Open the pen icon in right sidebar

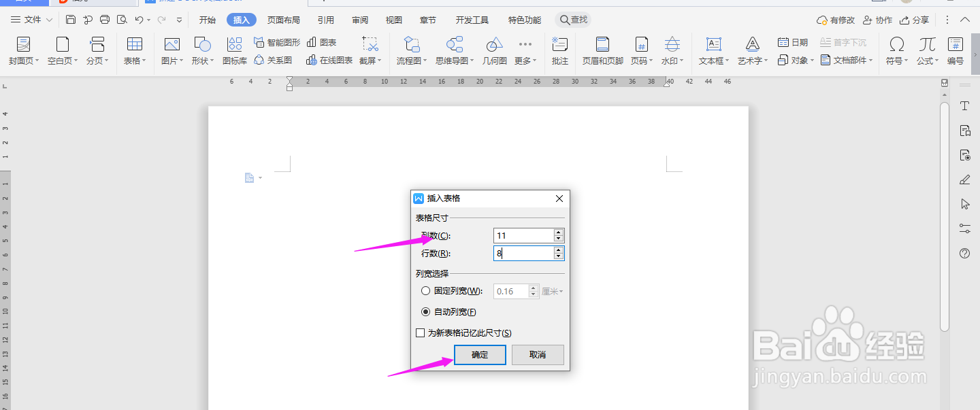(x=964, y=180)
